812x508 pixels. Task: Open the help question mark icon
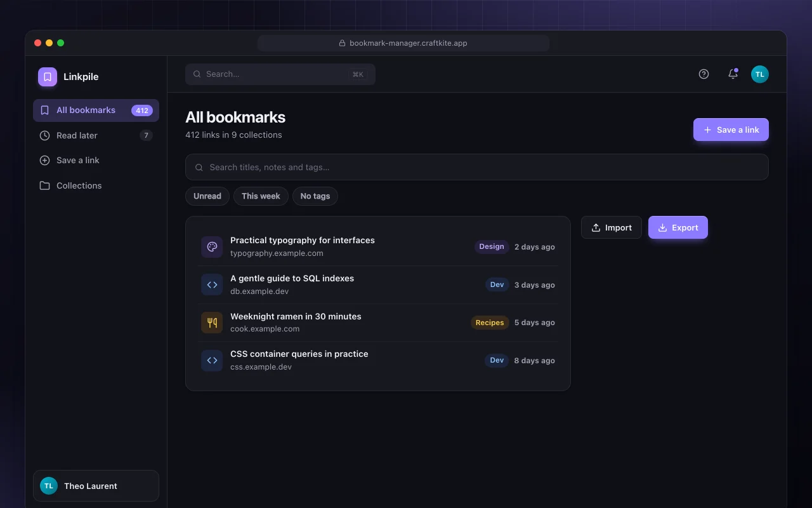tap(704, 74)
